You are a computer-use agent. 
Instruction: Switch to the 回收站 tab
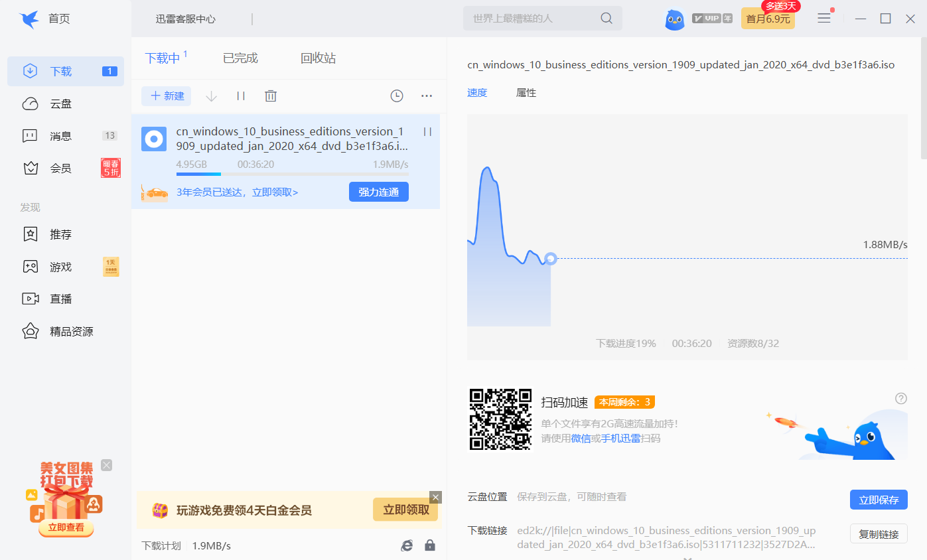[x=319, y=58]
